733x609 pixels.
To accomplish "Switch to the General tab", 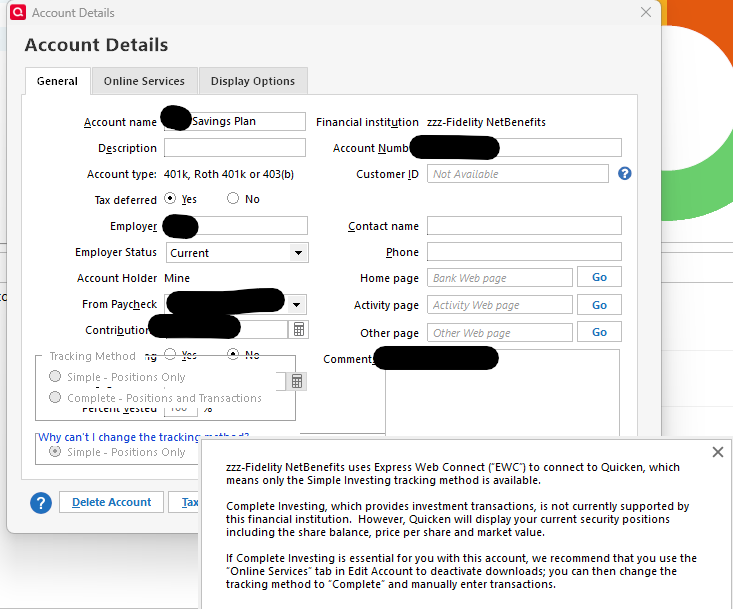I will pyautogui.click(x=57, y=81).
